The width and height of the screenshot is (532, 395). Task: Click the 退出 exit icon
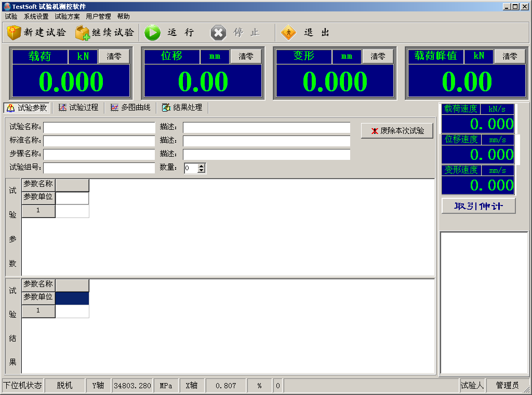288,33
